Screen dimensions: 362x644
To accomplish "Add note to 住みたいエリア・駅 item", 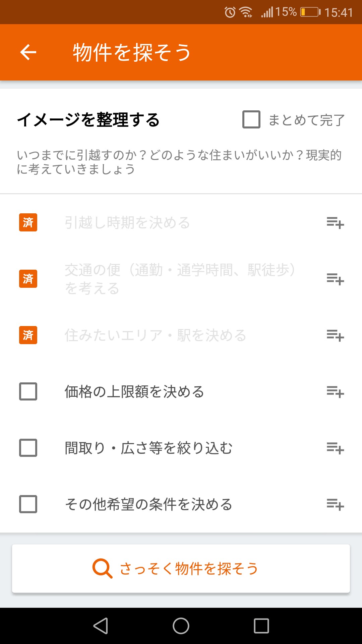I will (x=335, y=335).
